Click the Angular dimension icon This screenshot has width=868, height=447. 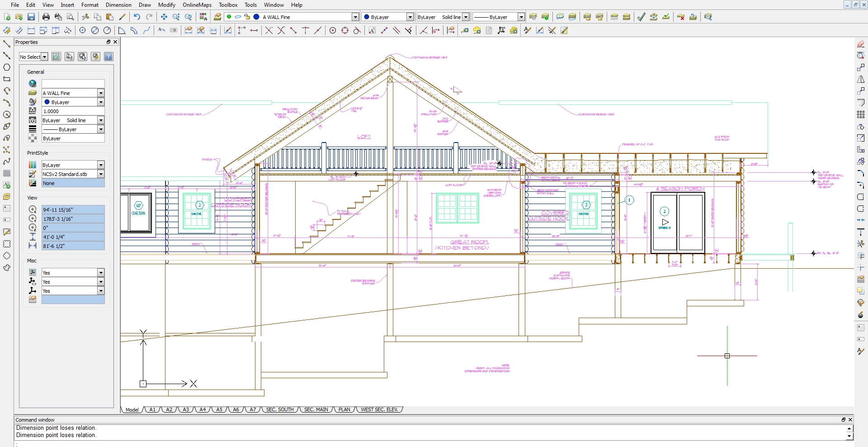[x=122, y=30]
